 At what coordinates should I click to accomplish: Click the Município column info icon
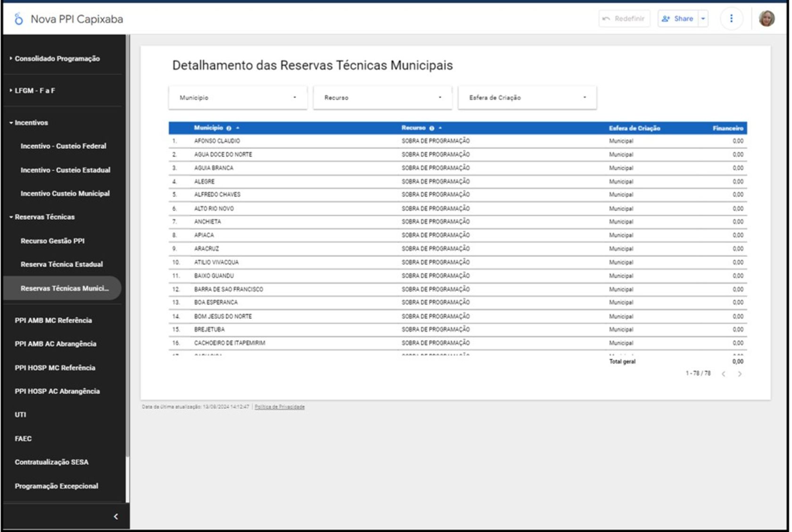[x=229, y=128]
